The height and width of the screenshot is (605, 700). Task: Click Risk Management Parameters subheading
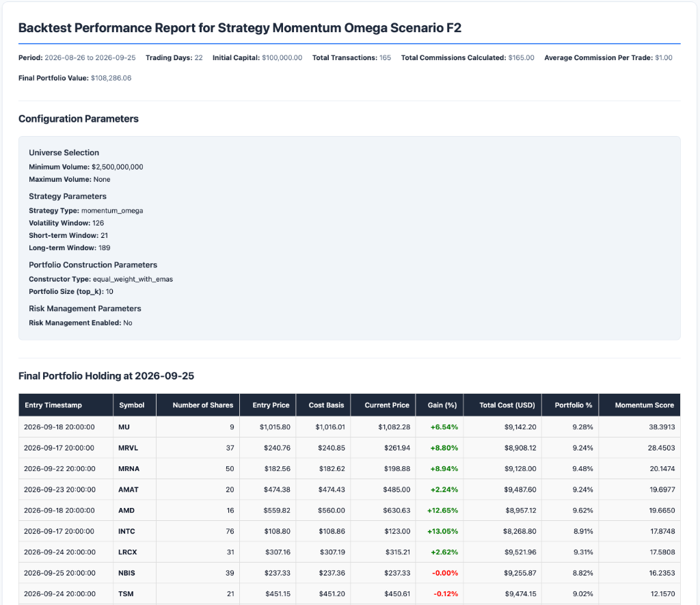click(x=85, y=308)
